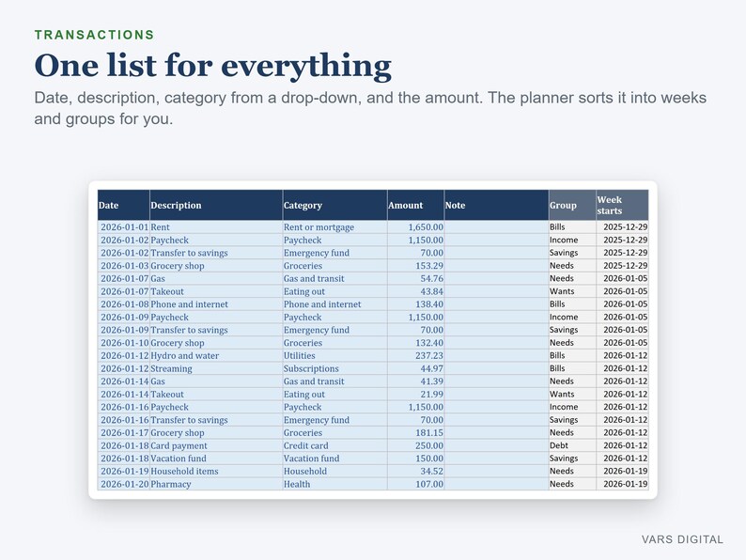Select the Phone and internet description cell
The image size is (746, 560).
point(216,304)
